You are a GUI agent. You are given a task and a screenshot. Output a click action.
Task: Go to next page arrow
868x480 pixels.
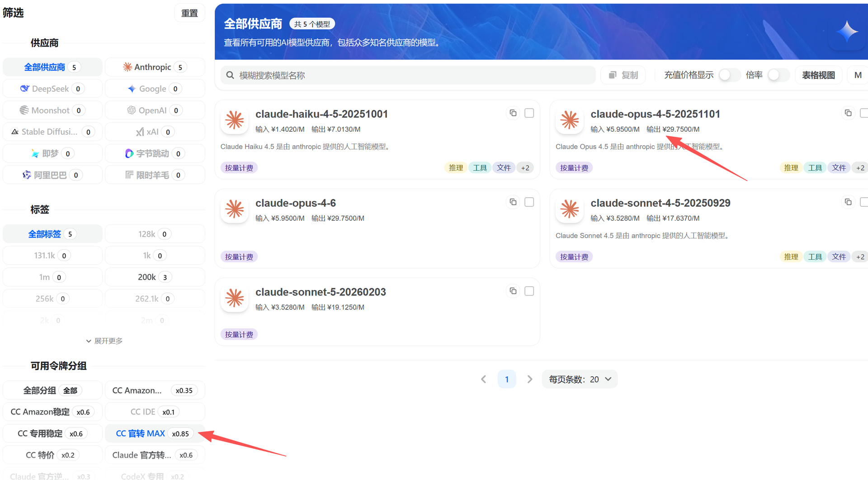(529, 379)
